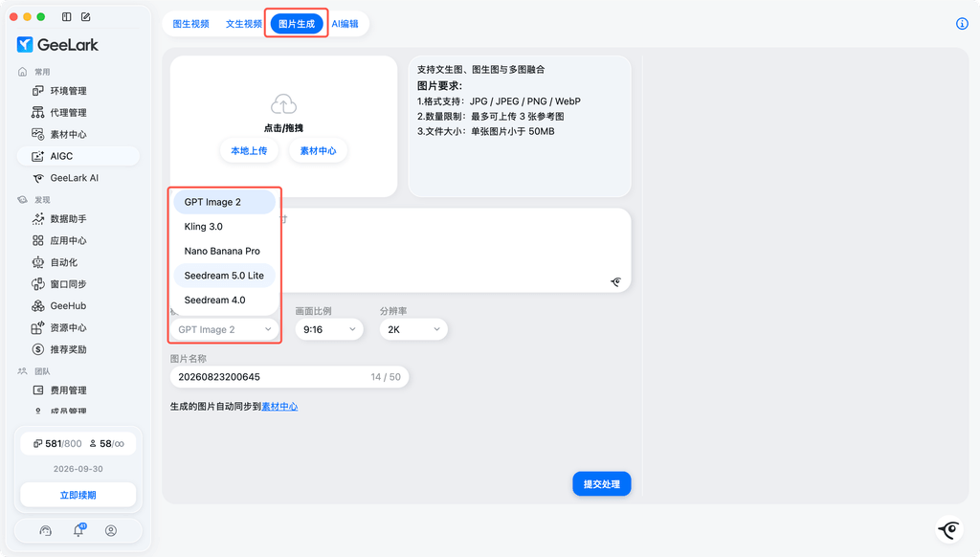
Task: Select AIGC in the sidebar
Action: pos(78,156)
